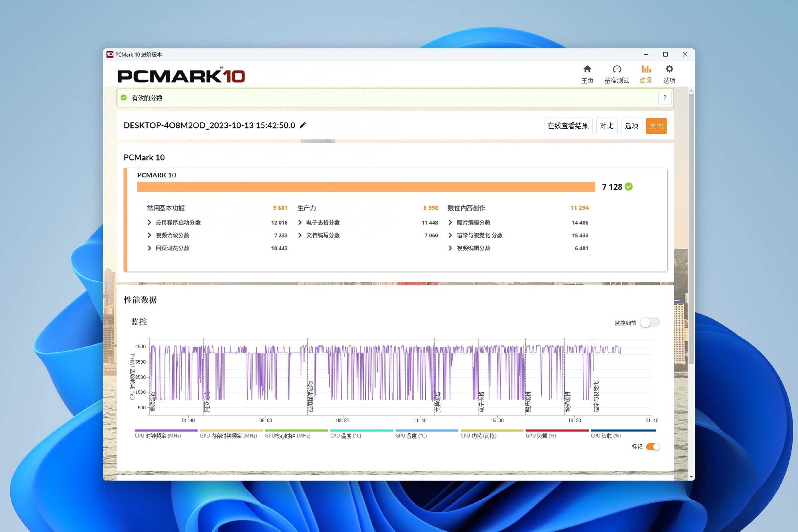This screenshot has width=798, height=532.
Task: Click the pencil icon to rename result
Action: tap(303, 125)
